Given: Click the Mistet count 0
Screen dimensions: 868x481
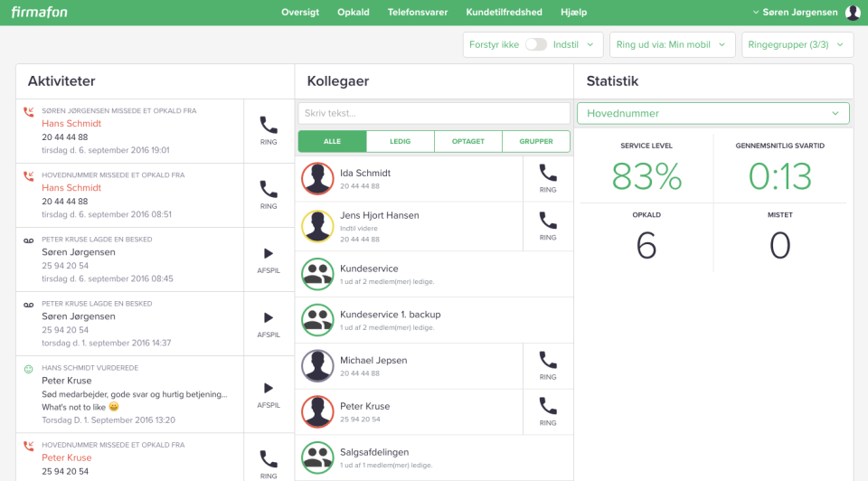Looking at the screenshot, I should (780, 246).
